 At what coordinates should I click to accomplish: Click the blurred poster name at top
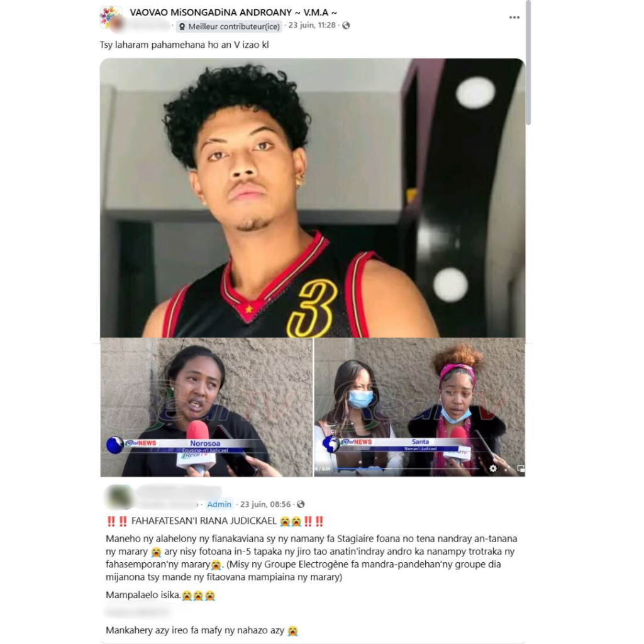coord(147,25)
